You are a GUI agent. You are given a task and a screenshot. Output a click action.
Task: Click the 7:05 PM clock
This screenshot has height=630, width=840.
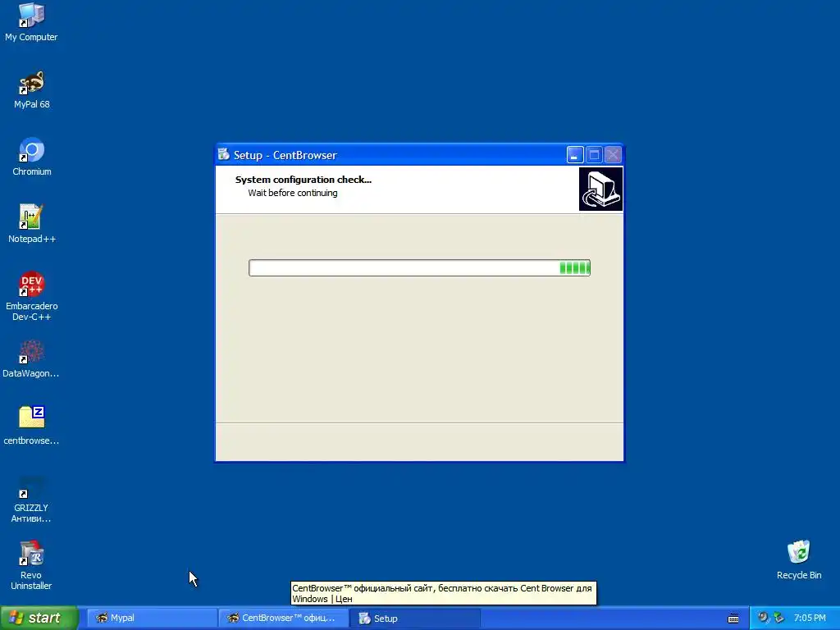[x=810, y=619]
